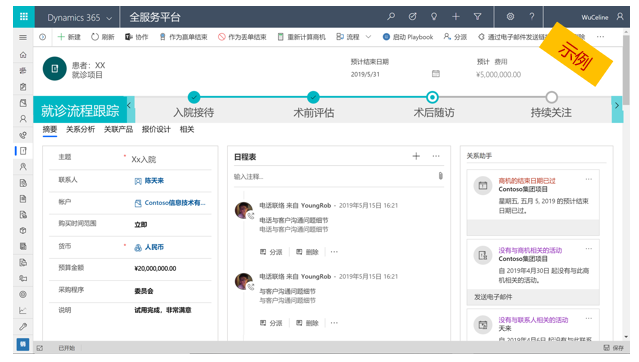Screen dimensions: 639x362
Task: Click the attachment paperclip icon
Action: [441, 176]
